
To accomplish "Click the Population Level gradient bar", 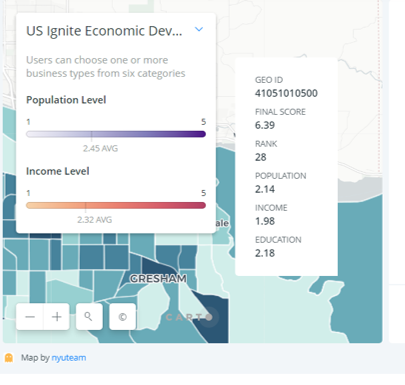I will click(x=116, y=134).
